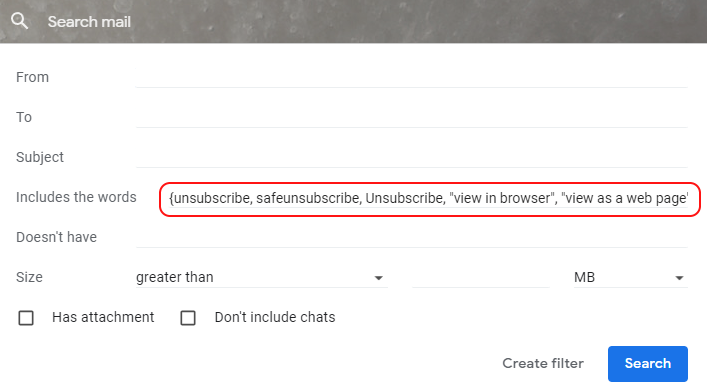Click the blue Search button
This screenshot has width=707, height=392.
pos(647,364)
